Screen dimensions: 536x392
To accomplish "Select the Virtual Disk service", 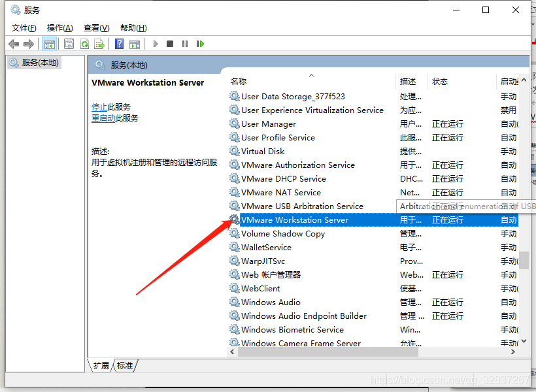I will pyautogui.click(x=373, y=152).
